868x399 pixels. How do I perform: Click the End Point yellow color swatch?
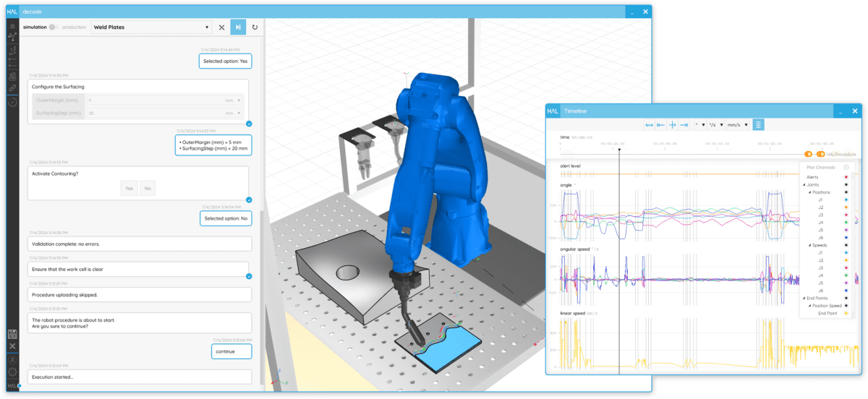click(x=846, y=314)
